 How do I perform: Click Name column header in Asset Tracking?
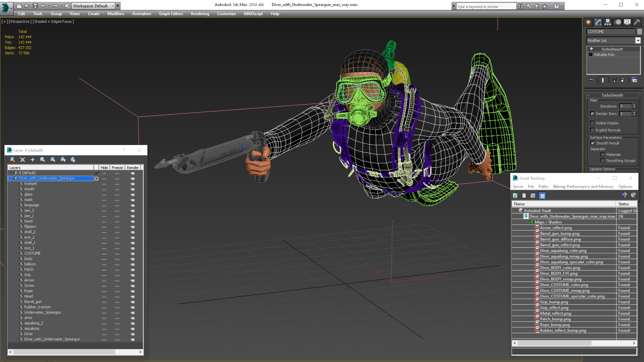point(564,204)
